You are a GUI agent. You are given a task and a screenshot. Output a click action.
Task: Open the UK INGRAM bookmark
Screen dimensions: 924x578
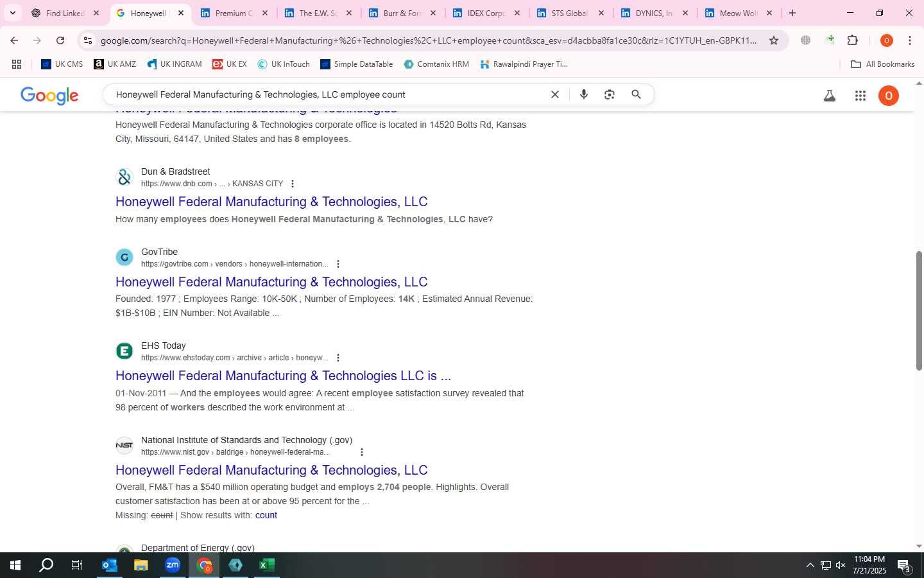click(175, 64)
